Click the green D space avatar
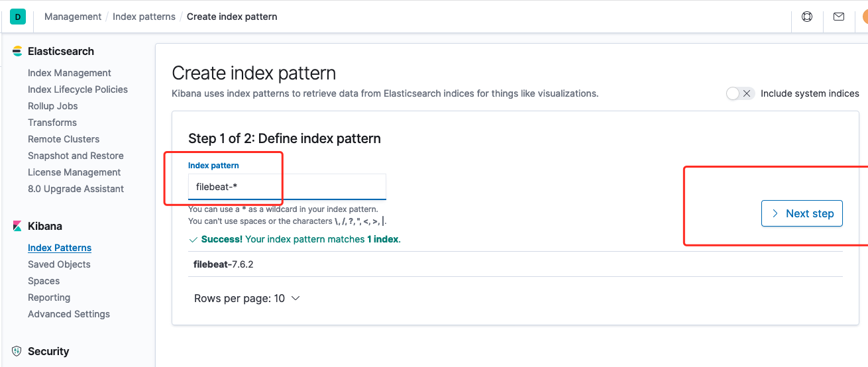 pyautogui.click(x=18, y=17)
